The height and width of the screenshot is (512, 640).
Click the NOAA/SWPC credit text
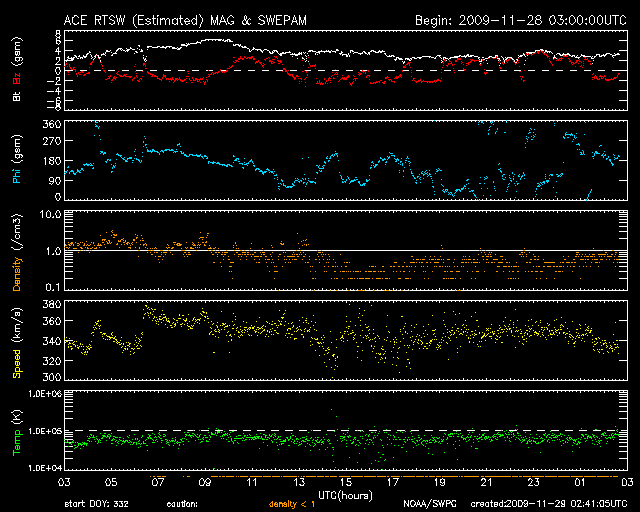[x=429, y=504]
